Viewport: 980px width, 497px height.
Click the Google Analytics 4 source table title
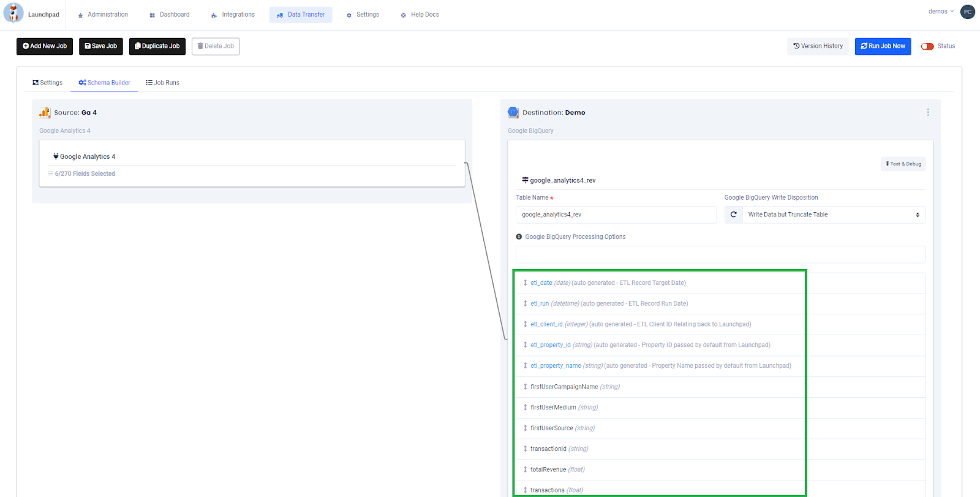(x=88, y=157)
